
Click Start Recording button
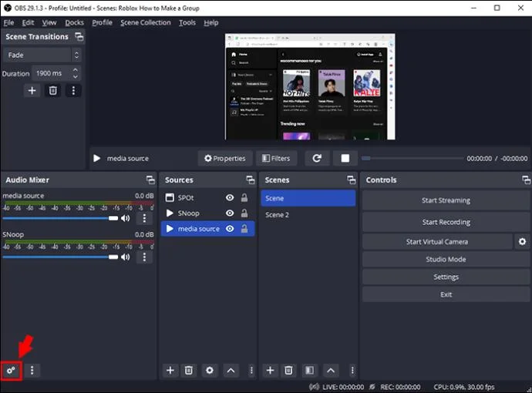click(x=446, y=222)
